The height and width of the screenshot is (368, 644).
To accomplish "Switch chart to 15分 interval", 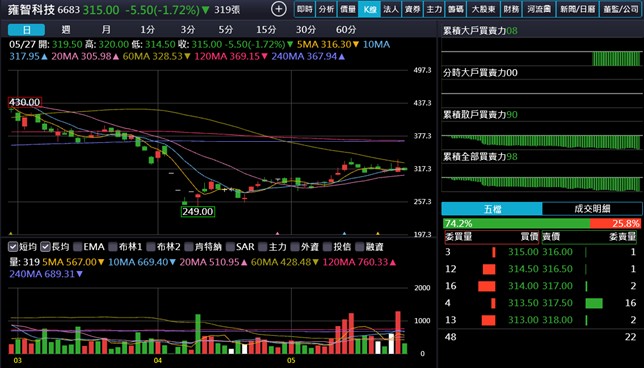I will [266, 30].
